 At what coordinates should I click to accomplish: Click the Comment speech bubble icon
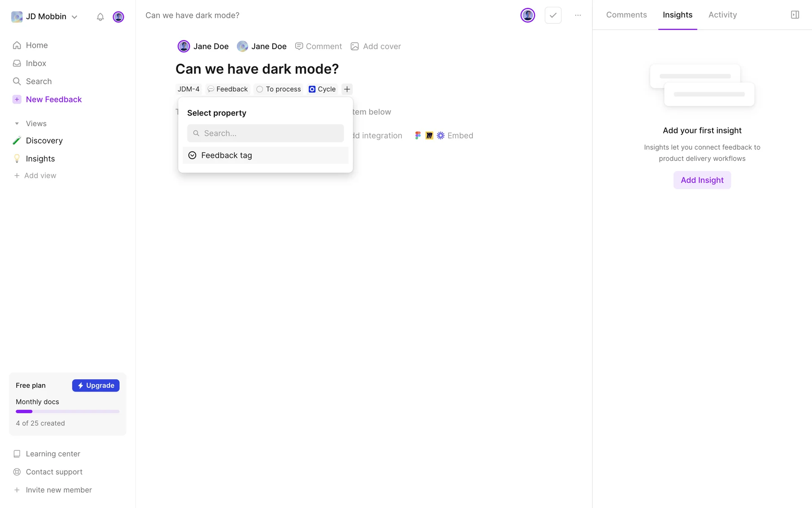pyautogui.click(x=299, y=47)
